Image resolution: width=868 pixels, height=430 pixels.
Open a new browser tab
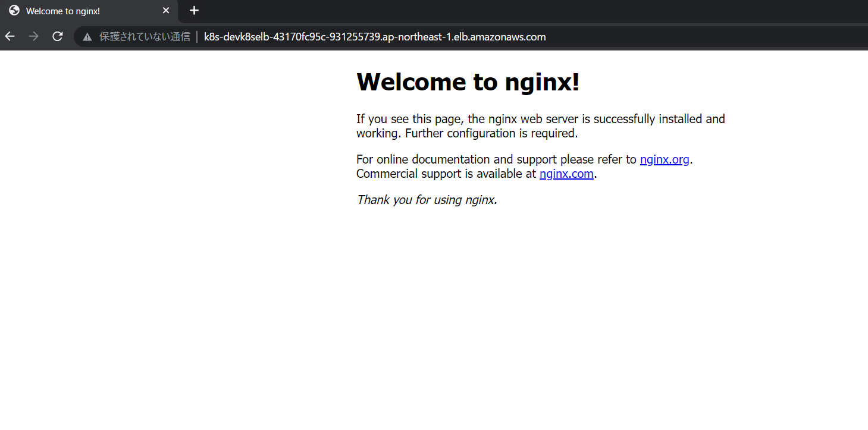click(194, 11)
